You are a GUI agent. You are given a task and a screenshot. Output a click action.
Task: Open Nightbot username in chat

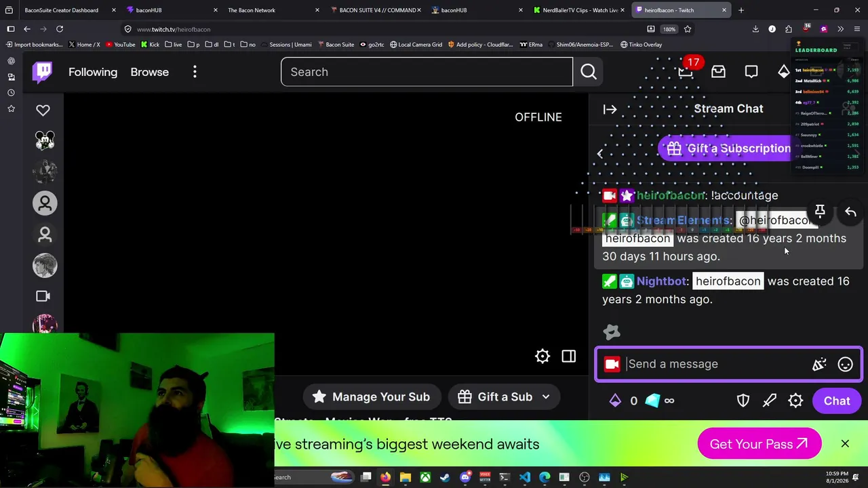(x=661, y=281)
